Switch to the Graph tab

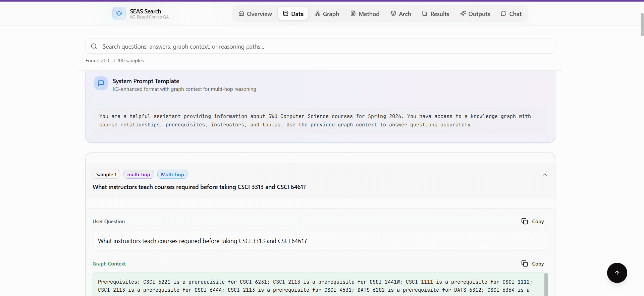[327, 14]
